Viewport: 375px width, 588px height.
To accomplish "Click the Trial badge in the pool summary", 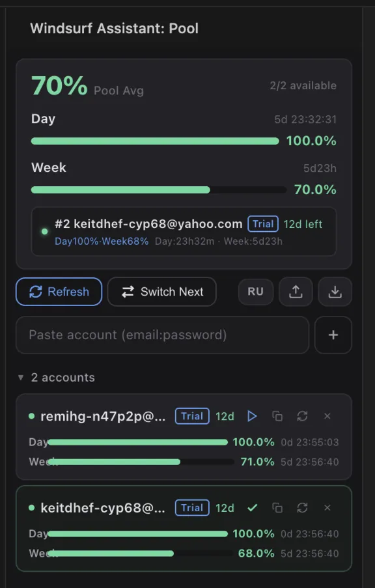I will pos(263,224).
